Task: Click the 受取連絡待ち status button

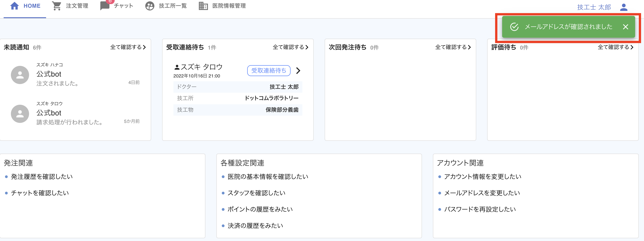Action: pyautogui.click(x=269, y=71)
